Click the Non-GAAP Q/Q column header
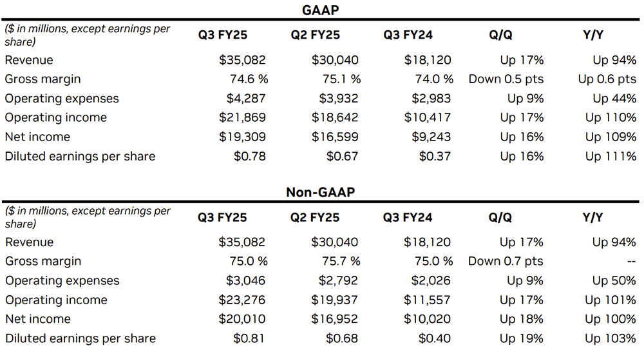This screenshot has width=644, height=350. pos(500,218)
